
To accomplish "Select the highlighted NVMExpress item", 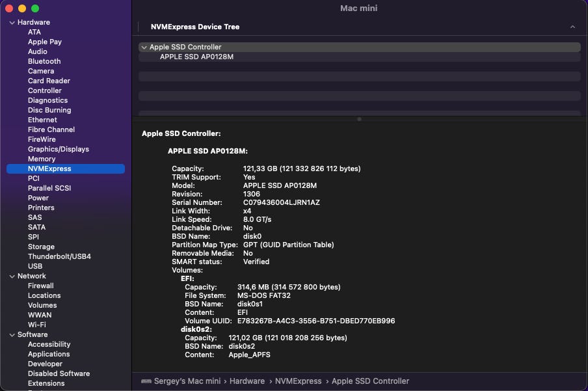I will click(x=66, y=169).
